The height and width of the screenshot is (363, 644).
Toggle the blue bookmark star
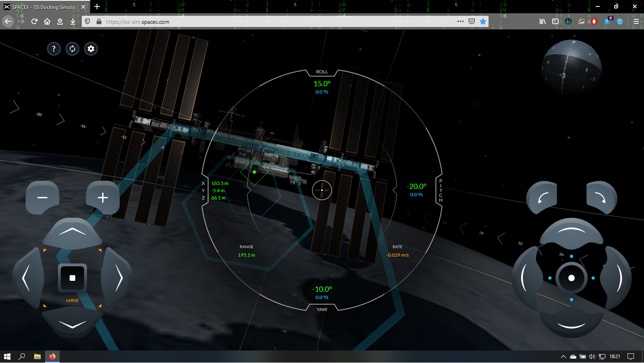coord(483,21)
